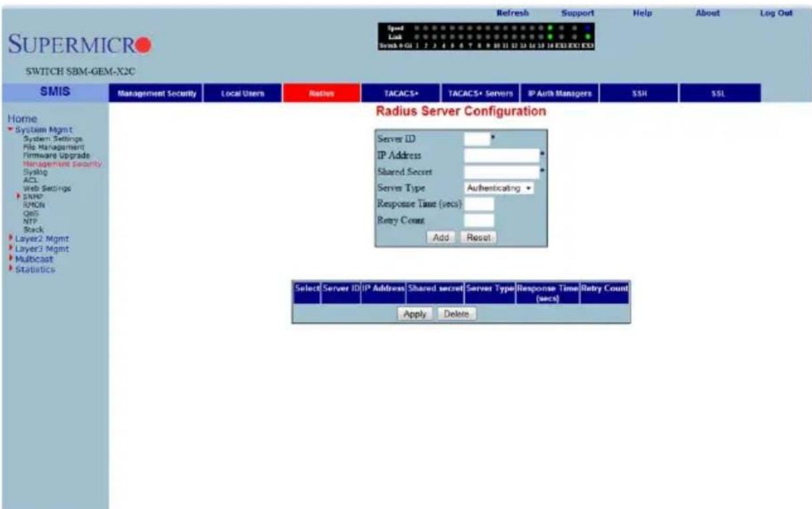Click the Reset button
Image resolution: width=812 pixels, height=509 pixels.
pyautogui.click(x=478, y=237)
